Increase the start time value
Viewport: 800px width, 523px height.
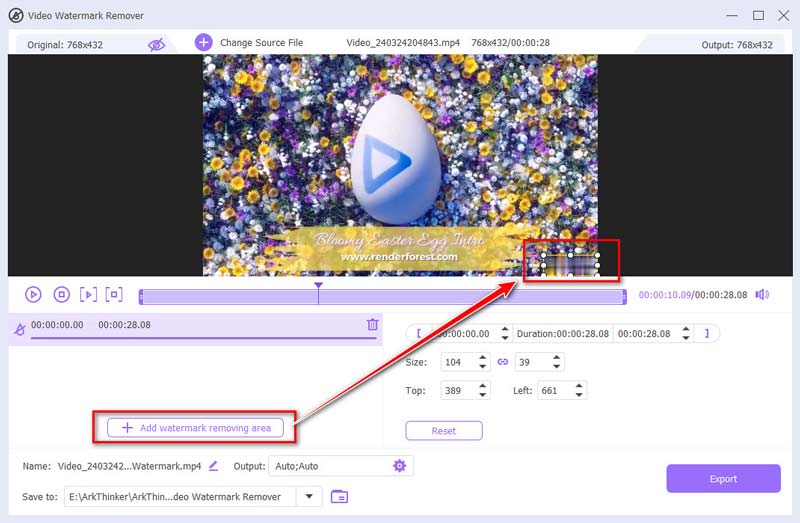tap(505, 329)
